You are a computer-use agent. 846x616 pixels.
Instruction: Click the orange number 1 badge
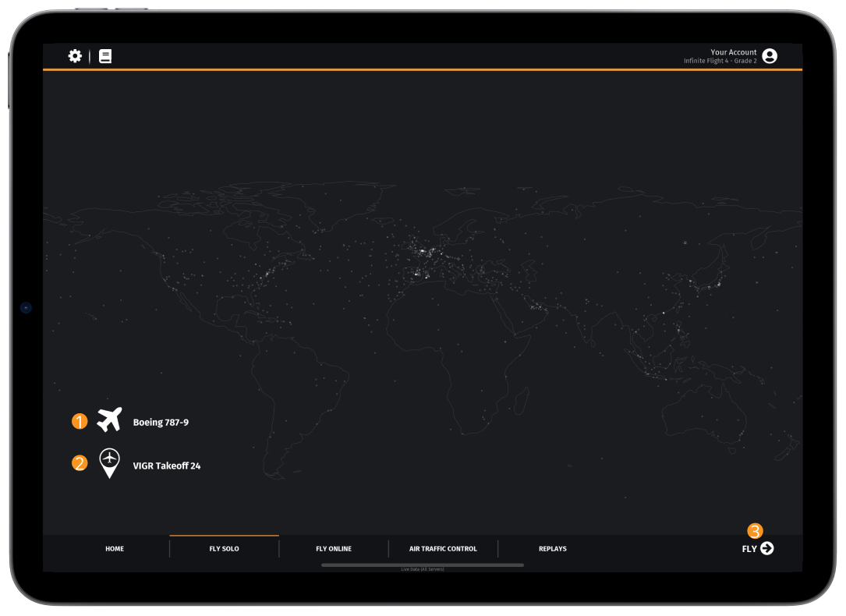80,422
